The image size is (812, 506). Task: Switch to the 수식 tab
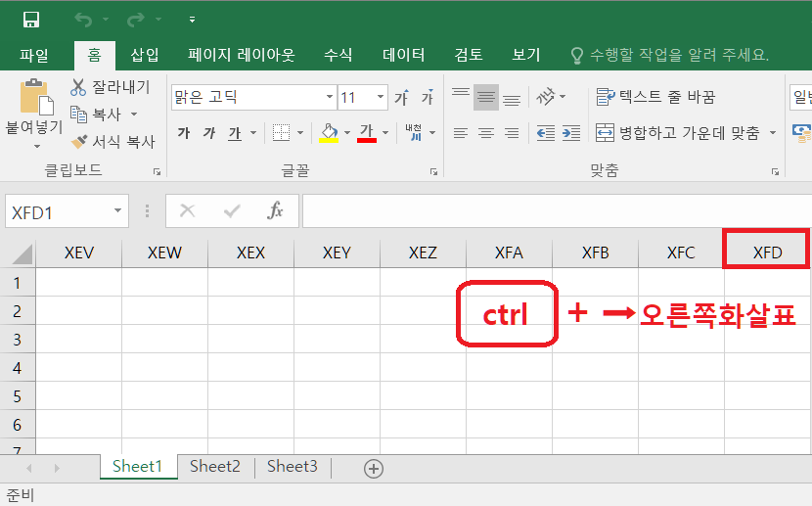click(338, 55)
